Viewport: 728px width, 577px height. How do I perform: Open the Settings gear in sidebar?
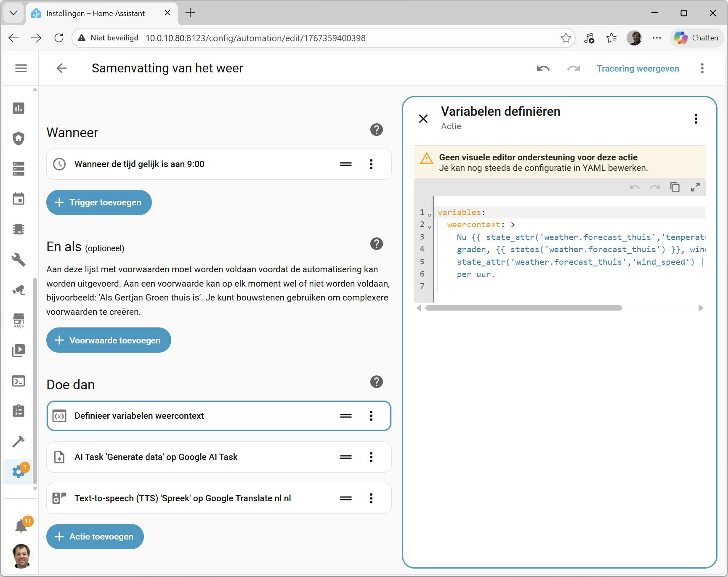tap(19, 471)
